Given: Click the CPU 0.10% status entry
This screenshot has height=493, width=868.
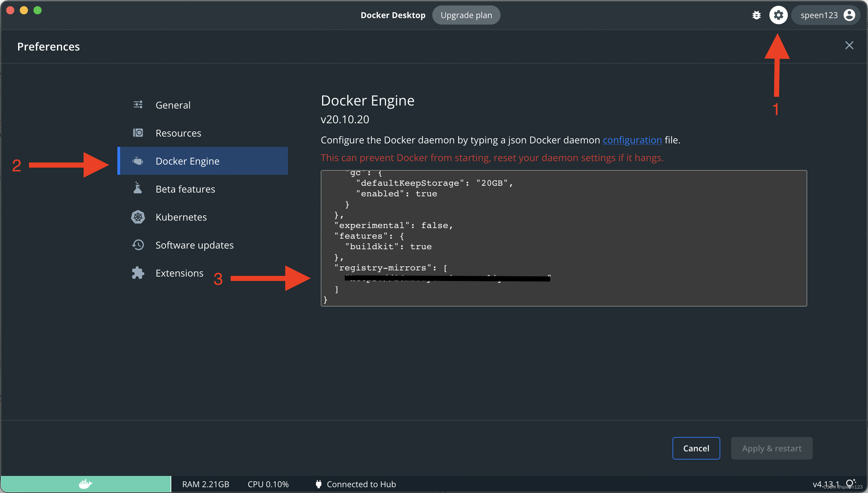Looking at the screenshot, I should pos(268,484).
